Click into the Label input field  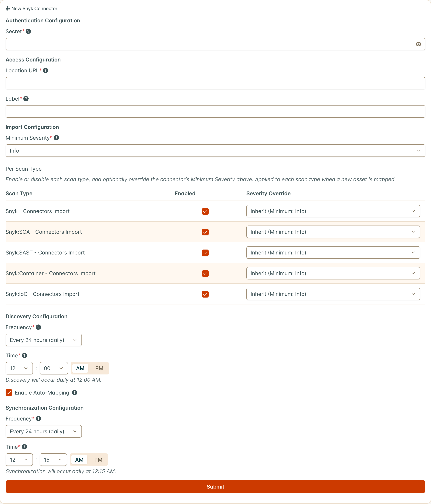pyautogui.click(x=215, y=111)
